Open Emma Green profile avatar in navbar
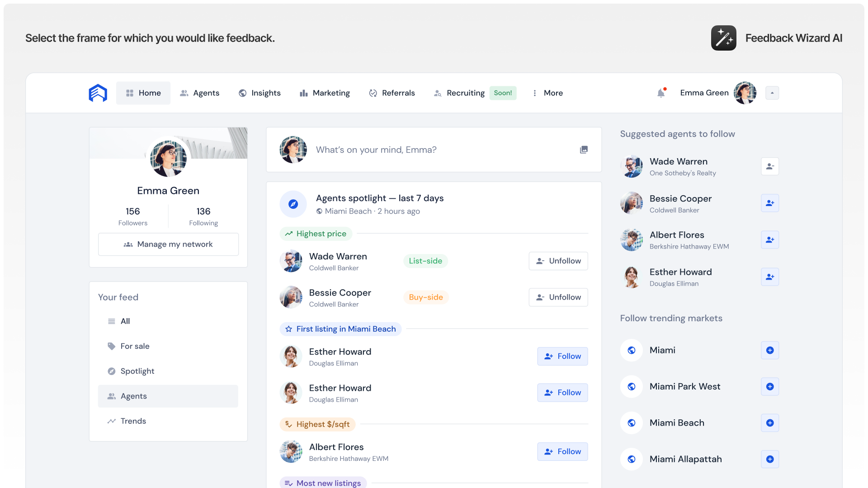Image resolution: width=868 pixels, height=488 pixels. tap(745, 93)
